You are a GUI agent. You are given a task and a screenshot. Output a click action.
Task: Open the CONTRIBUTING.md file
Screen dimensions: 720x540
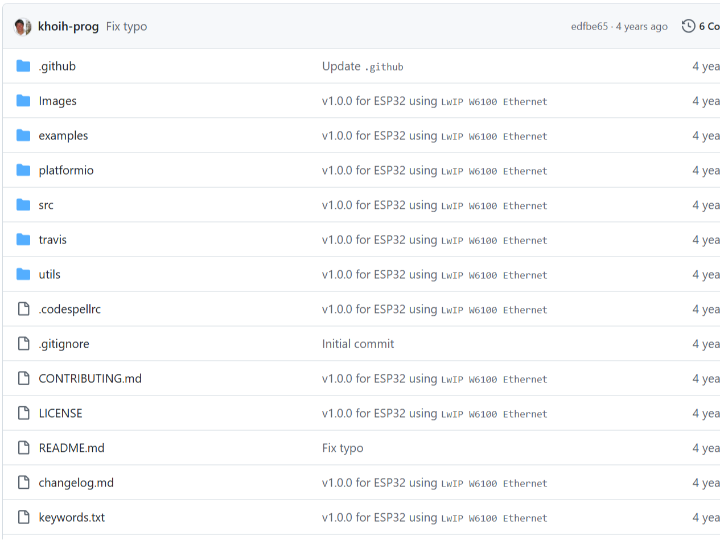90,378
